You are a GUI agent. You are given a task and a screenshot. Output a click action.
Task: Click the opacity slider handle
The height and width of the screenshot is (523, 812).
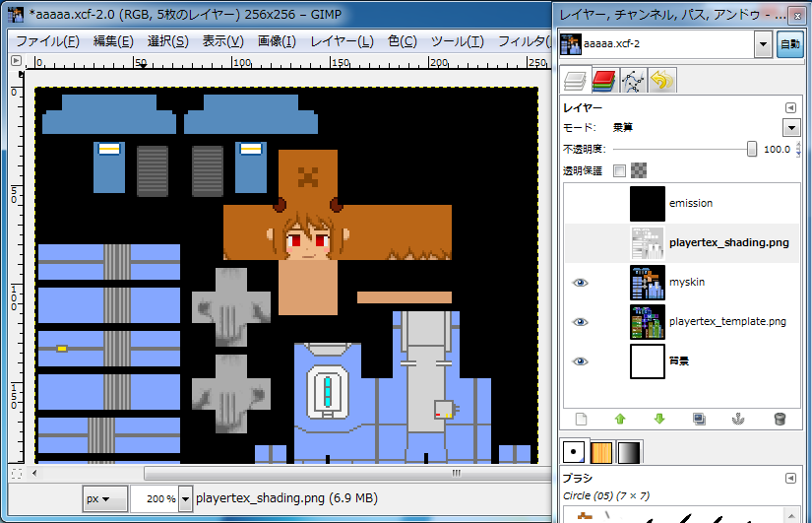coord(751,150)
